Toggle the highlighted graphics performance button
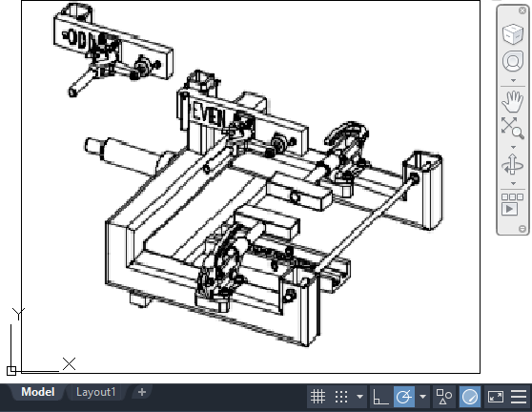This screenshot has height=412, width=532. point(470,397)
